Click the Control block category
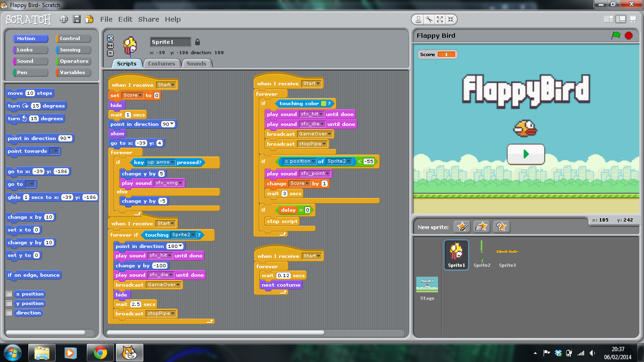The width and height of the screenshot is (644, 362). click(x=74, y=38)
